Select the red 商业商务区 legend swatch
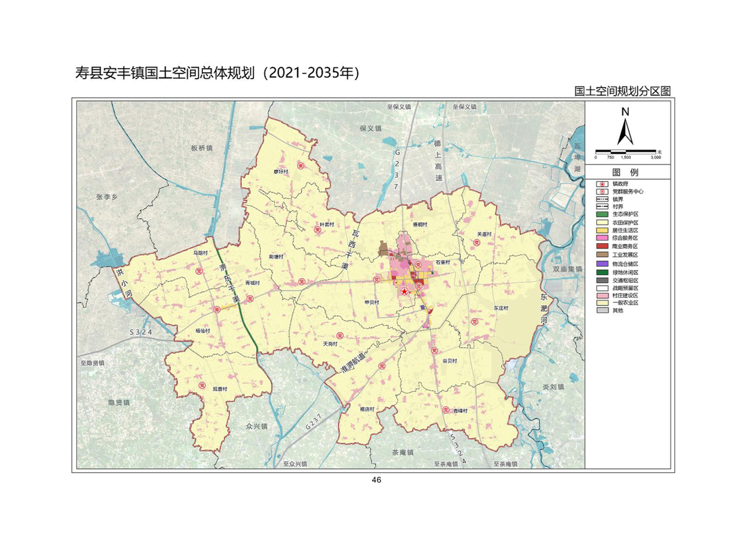 click(x=602, y=246)
